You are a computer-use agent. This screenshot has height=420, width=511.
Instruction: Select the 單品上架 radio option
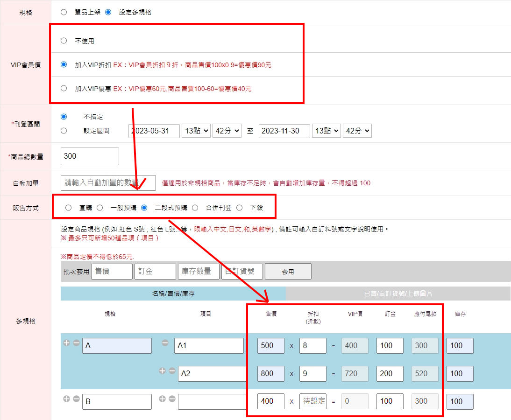[x=64, y=12]
